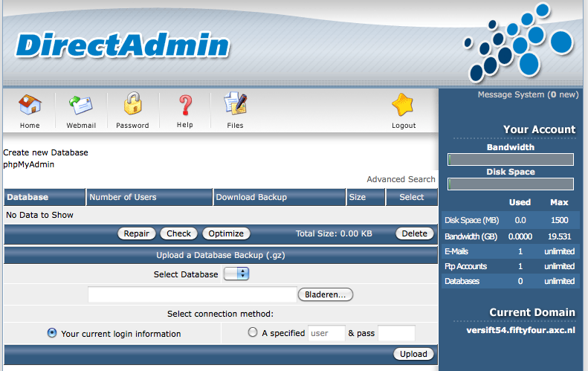Click the No Data to Show text
Image resolution: width=588 pixels, height=371 pixels.
pos(39,215)
